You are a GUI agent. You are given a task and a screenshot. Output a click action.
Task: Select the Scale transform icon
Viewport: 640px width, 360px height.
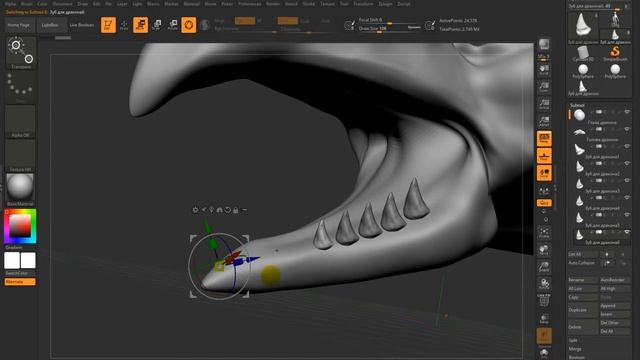click(156, 25)
